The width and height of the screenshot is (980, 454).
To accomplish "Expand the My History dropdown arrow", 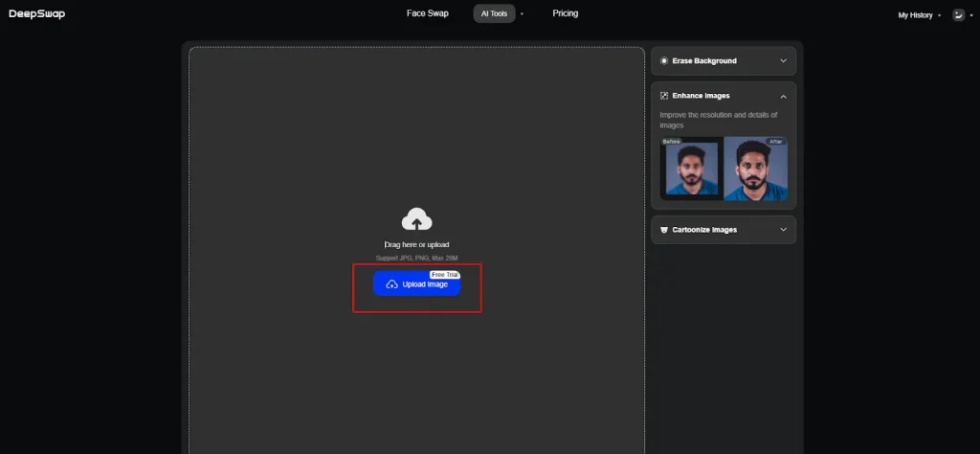I will (939, 15).
